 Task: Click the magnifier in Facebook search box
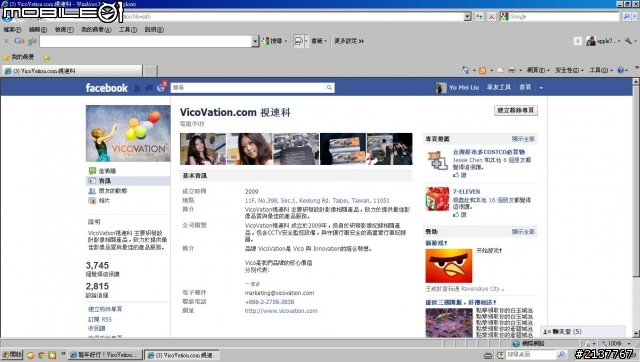click(329, 88)
